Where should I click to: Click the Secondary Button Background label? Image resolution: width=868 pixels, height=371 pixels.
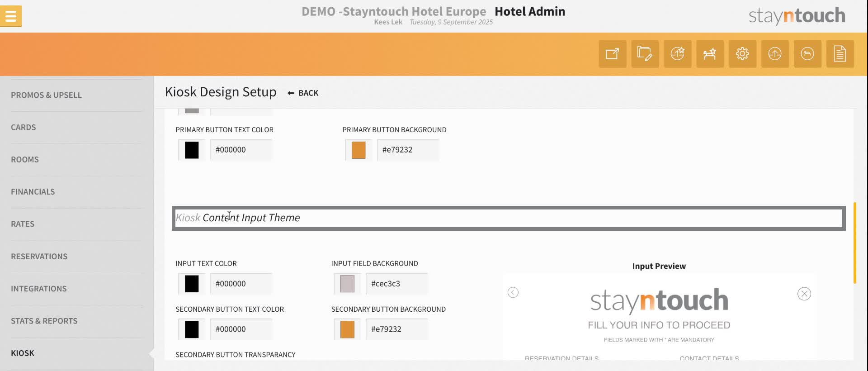coord(388,309)
